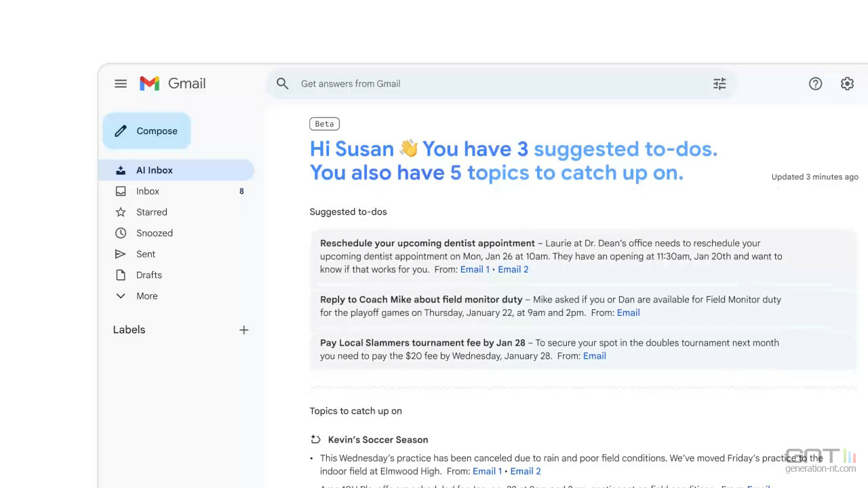Screen dimensions: 868x488
Task: Open Email link for Coach Mike to-do
Action: 628,312
